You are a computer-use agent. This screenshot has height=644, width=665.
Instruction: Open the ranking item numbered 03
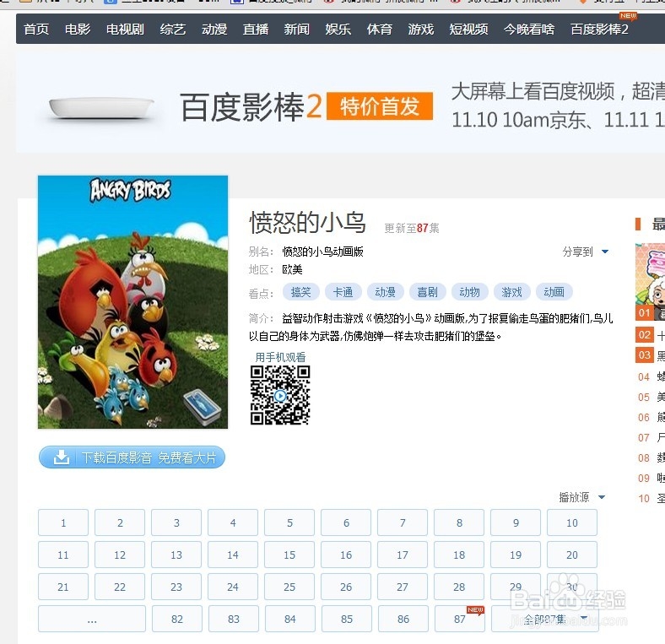tap(650, 354)
